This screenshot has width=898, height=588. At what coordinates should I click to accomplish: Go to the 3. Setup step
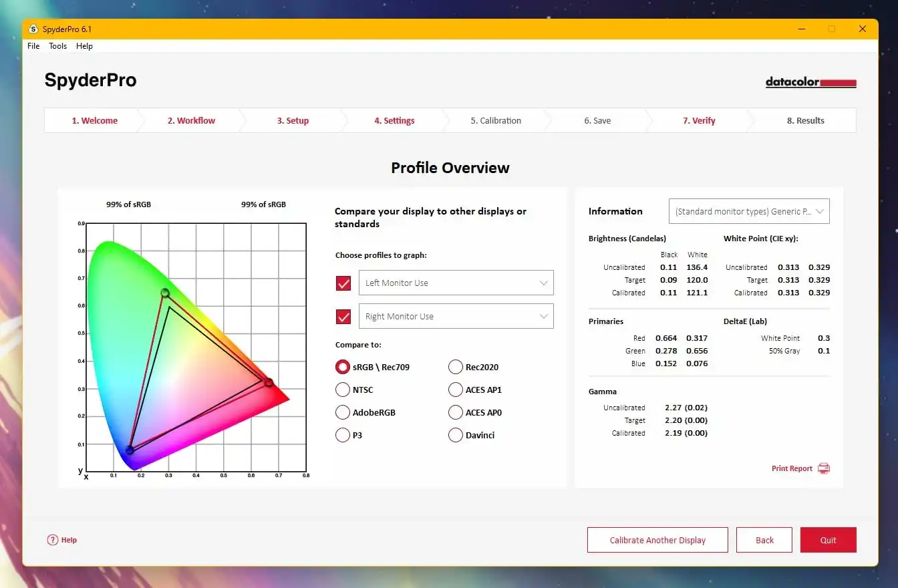pyautogui.click(x=293, y=121)
